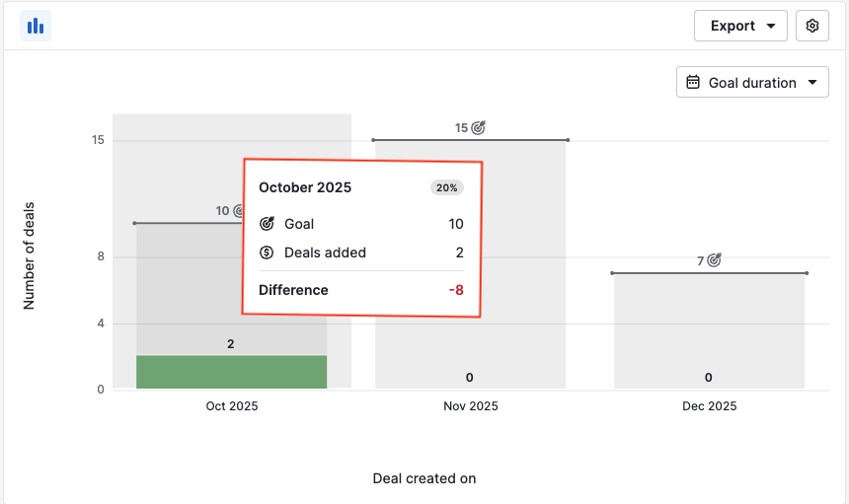Click the calendar icon in Goal duration
Viewport: 849px width, 504px height.
[694, 83]
